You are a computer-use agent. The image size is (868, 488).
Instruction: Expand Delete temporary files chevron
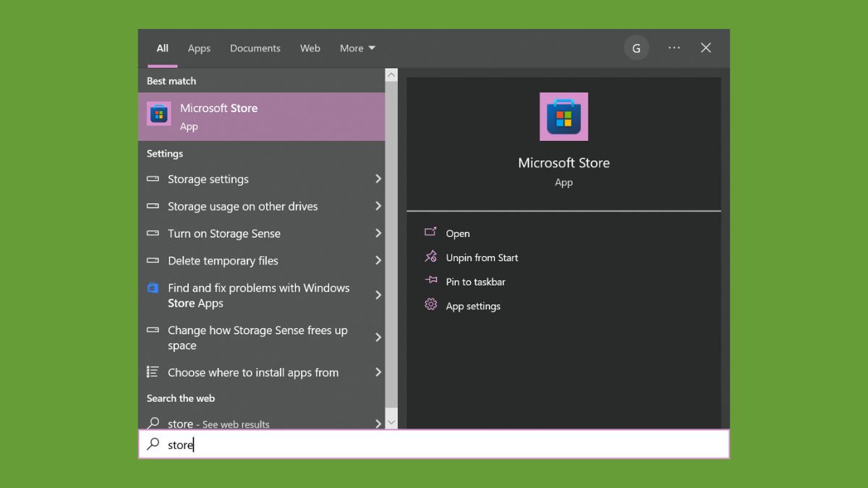[378, 260]
